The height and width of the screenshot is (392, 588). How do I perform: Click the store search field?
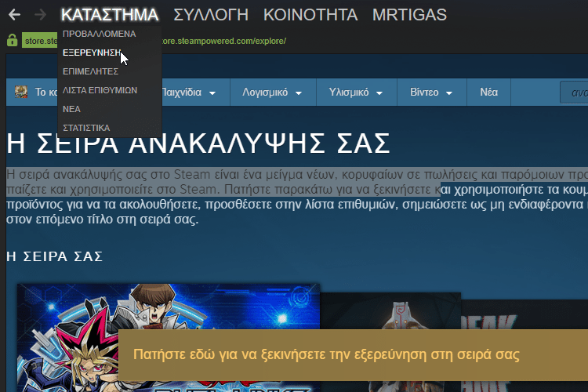point(574,93)
